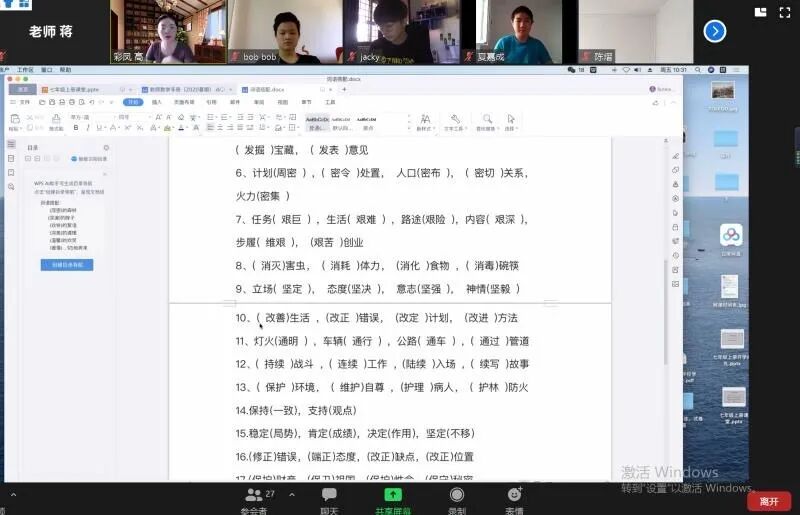Open the View ribbon tab
The image size is (800, 515).
click(x=283, y=102)
